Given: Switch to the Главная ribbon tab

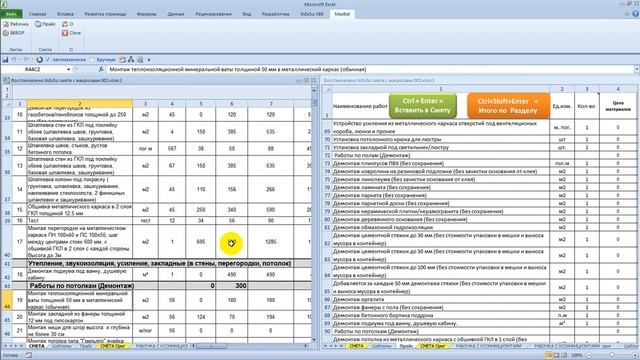Looking at the screenshot, I should click(x=38, y=14).
